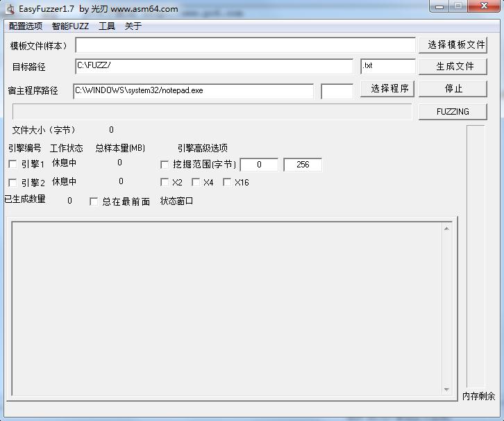Screen dimensions: 504x421
Task: Focus the .txt extension input field
Action: click(x=388, y=66)
